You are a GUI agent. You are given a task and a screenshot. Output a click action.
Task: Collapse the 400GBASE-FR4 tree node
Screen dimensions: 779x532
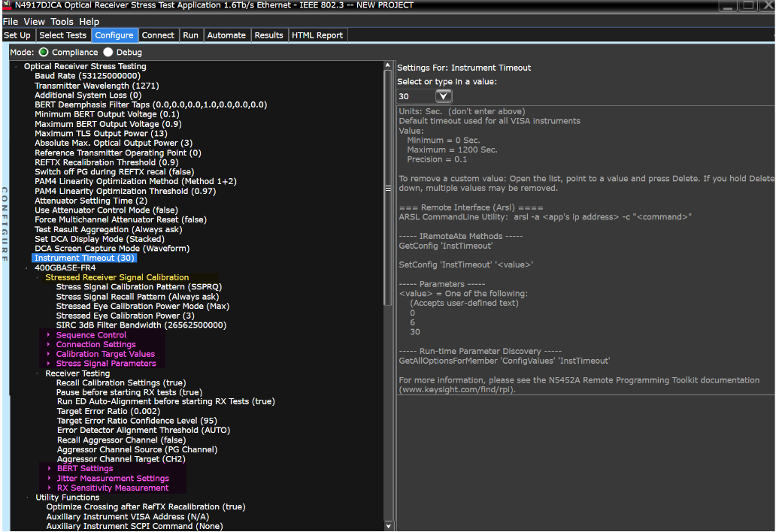click(27, 268)
